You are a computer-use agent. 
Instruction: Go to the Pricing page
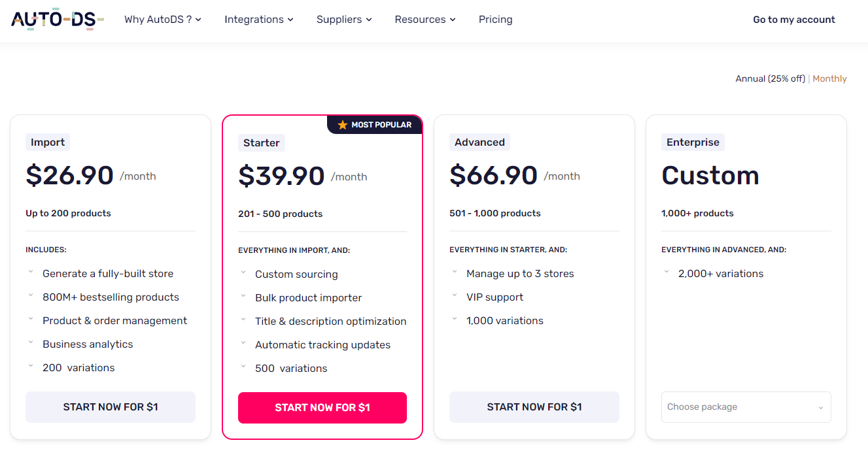(495, 20)
